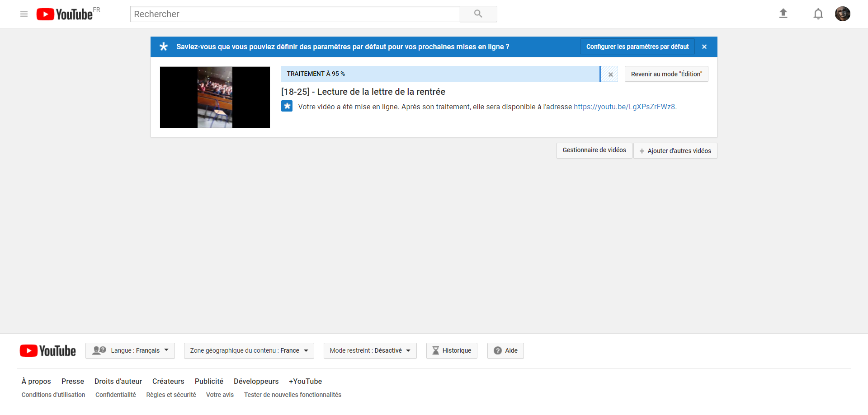Screen dimensions: 868x415
Task: Open the notifications bell
Action: [x=818, y=14]
